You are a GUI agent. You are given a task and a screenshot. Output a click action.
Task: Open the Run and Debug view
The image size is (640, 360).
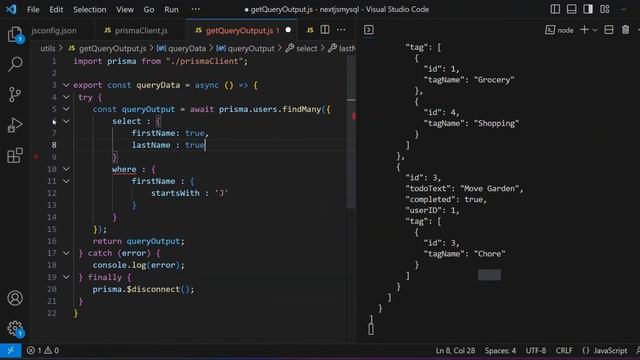pos(15,125)
